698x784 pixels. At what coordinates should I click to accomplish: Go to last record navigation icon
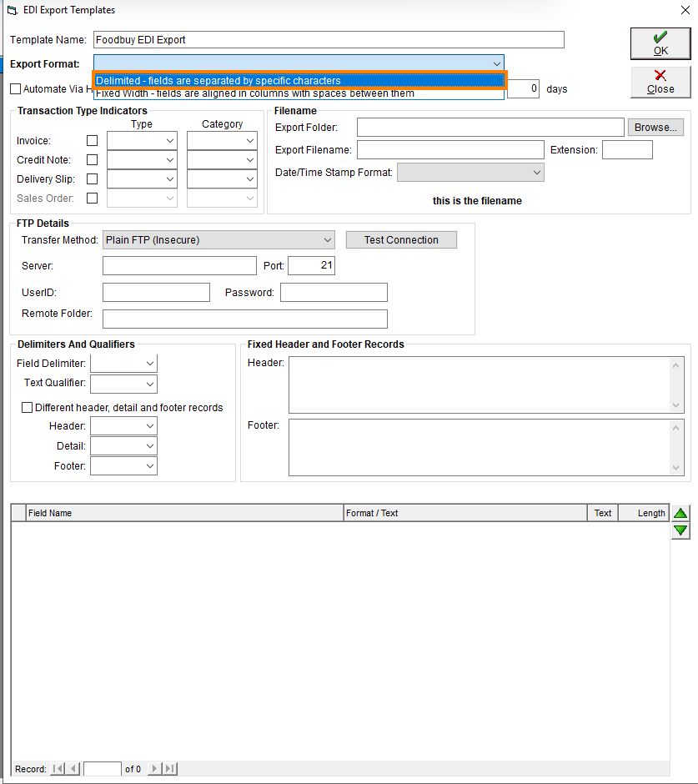[170, 768]
